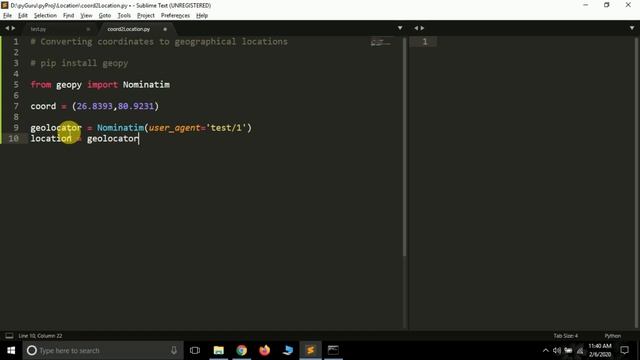Image resolution: width=640 pixels, height=360 pixels.
Task: Open the Tools menu
Action: pyautogui.click(x=124, y=16)
